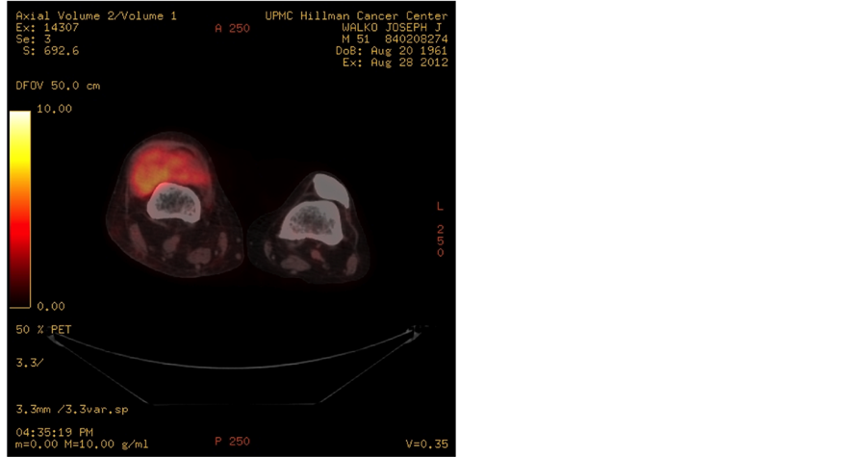Click the m=0.00 M=10.00 g/ml window setting
Screen dimensions: 868x457
pos(82,444)
